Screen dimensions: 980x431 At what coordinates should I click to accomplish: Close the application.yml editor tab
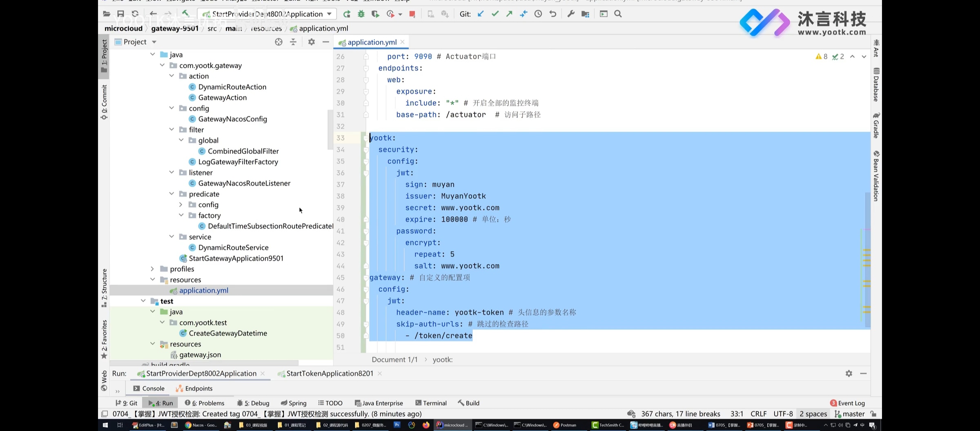pos(402,42)
